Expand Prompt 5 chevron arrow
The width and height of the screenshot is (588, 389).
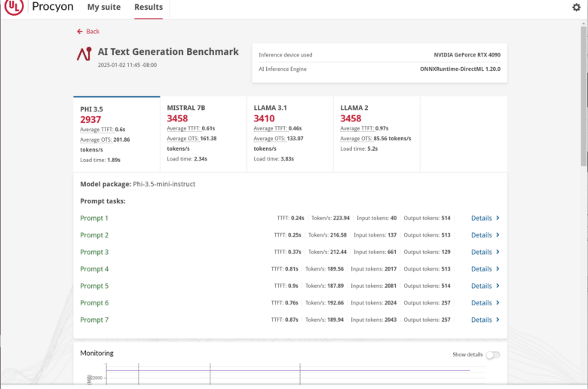(x=498, y=286)
